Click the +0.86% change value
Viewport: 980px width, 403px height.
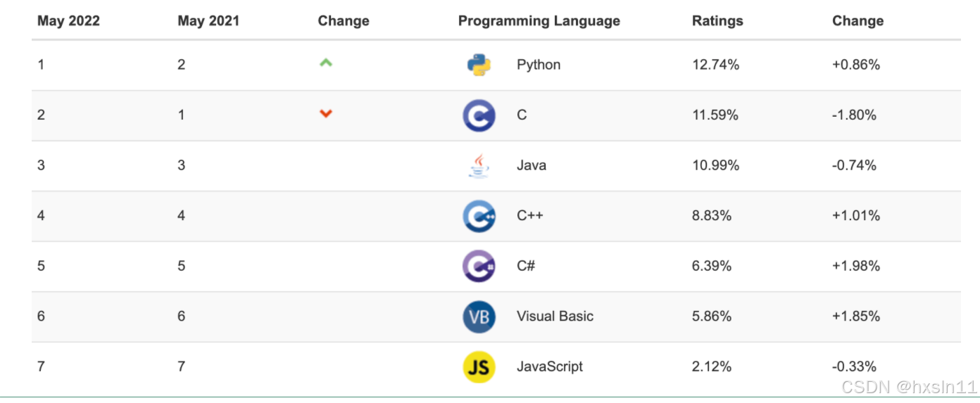pos(856,65)
